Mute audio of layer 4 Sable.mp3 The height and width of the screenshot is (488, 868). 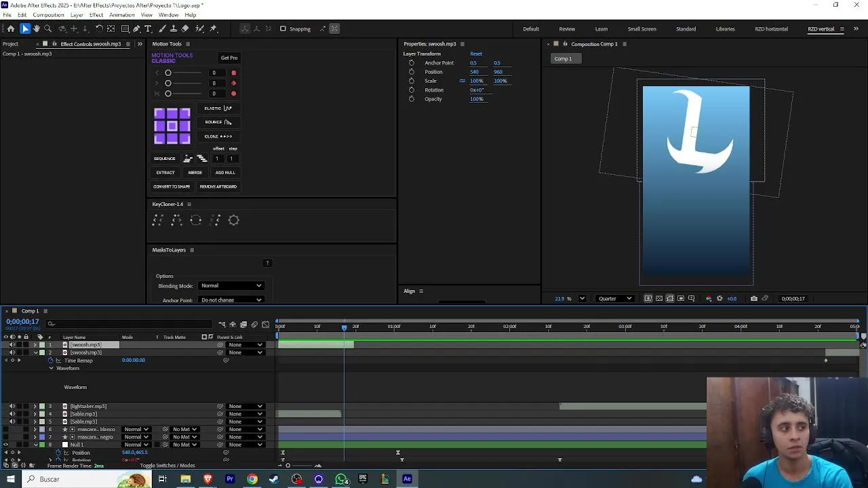coord(12,414)
